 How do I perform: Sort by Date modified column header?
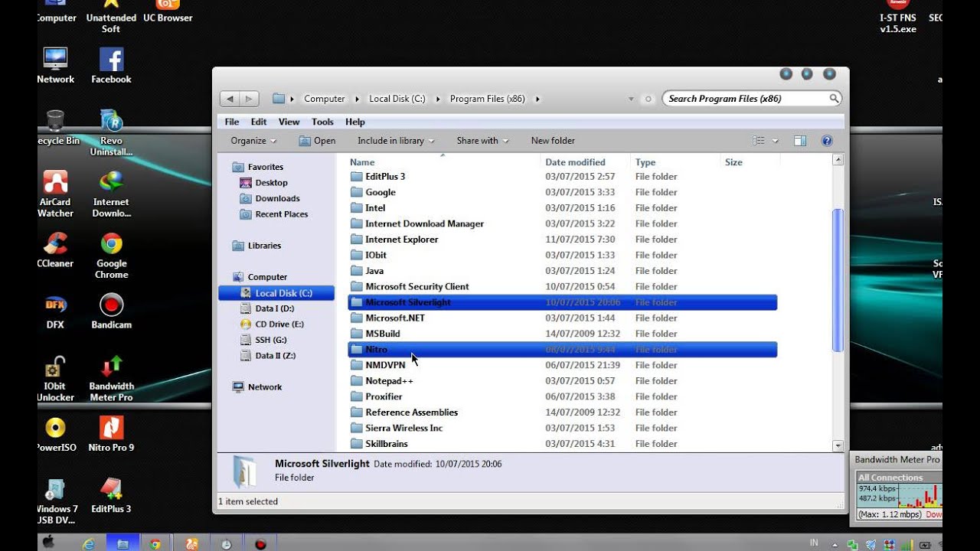tap(586, 162)
